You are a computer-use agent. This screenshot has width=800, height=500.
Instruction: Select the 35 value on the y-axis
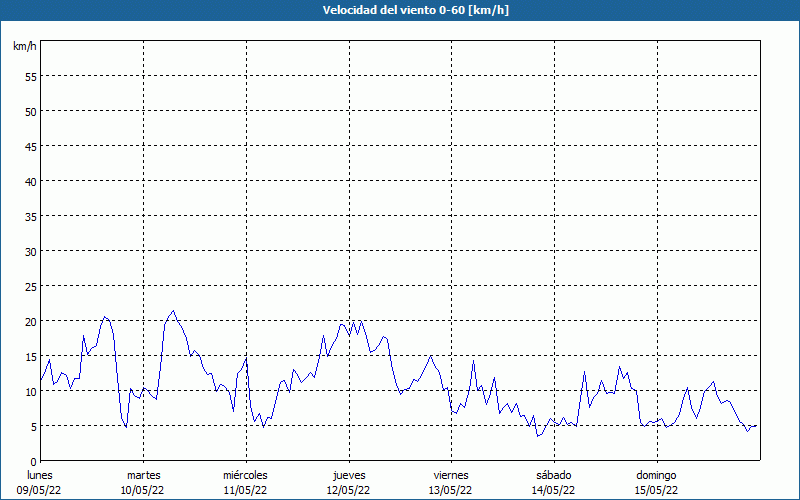[x=31, y=217]
